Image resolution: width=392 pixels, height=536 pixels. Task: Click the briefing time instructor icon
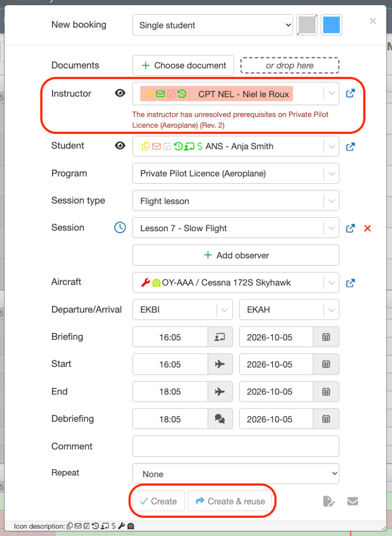coord(220,337)
